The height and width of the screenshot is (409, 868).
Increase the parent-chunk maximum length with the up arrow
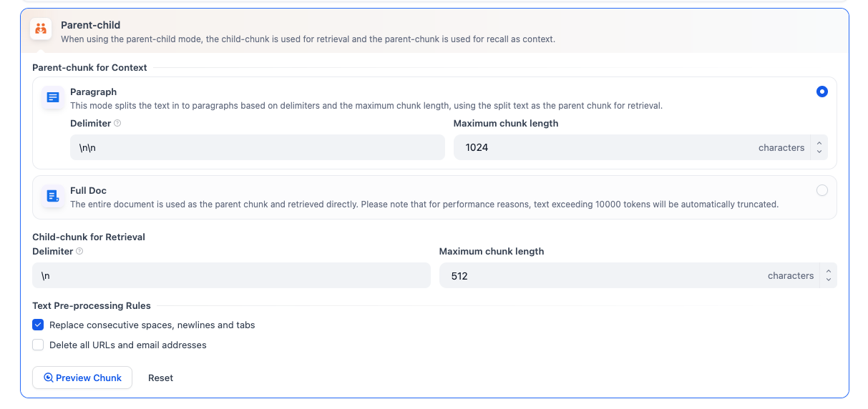tap(819, 143)
